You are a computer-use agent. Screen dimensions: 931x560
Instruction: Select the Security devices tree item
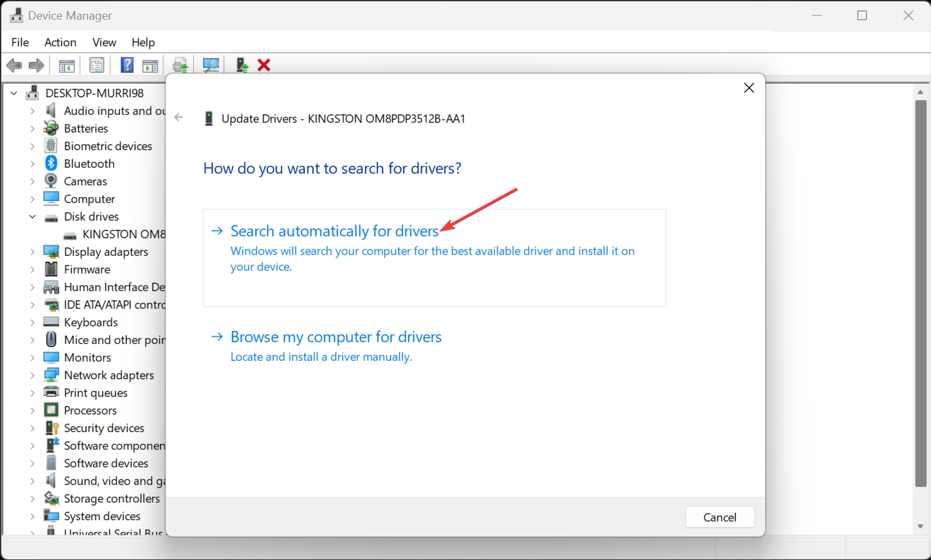[104, 428]
